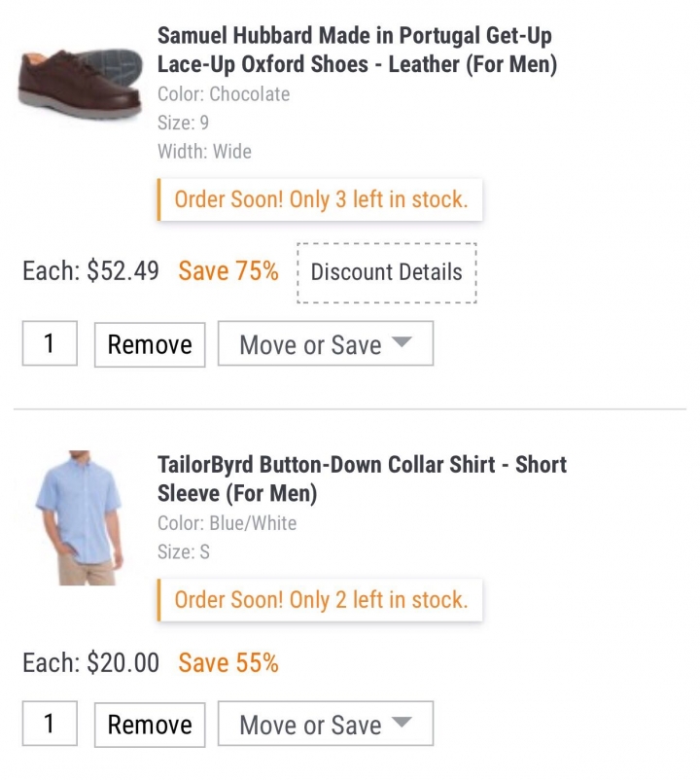Edit quantity field for the Oxford shoes

pyautogui.click(x=50, y=343)
